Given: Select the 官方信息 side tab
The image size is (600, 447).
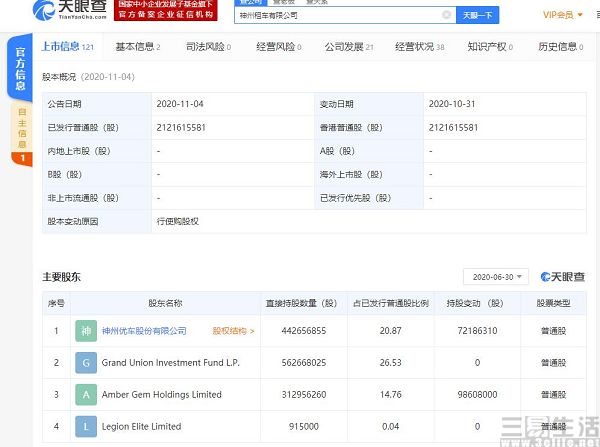Looking at the screenshot, I should tap(17, 68).
